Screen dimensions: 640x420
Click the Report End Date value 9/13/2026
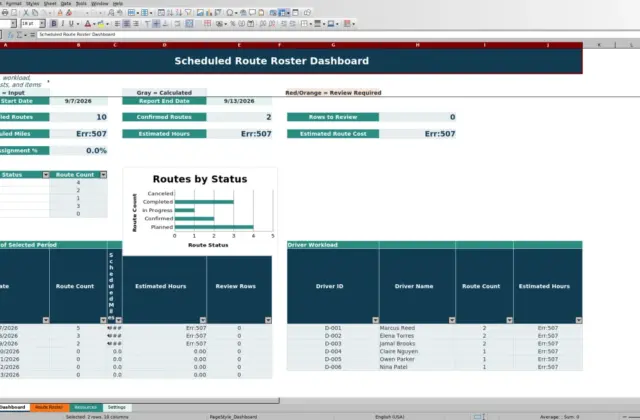point(239,101)
